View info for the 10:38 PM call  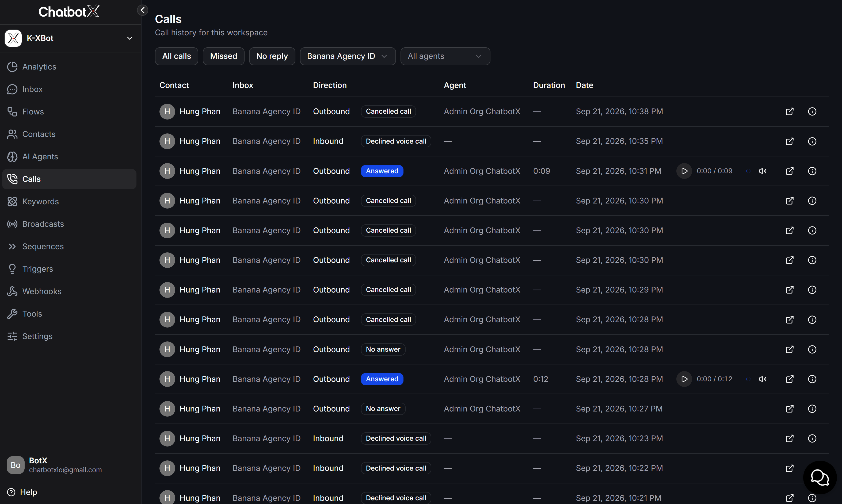click(x=812, y=111)
